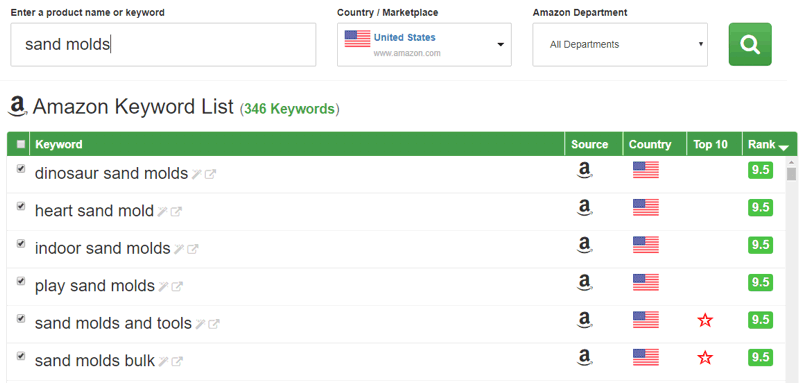Sort by the Source column header
Viewport: 800px width, 383px height.
(593, 144)
